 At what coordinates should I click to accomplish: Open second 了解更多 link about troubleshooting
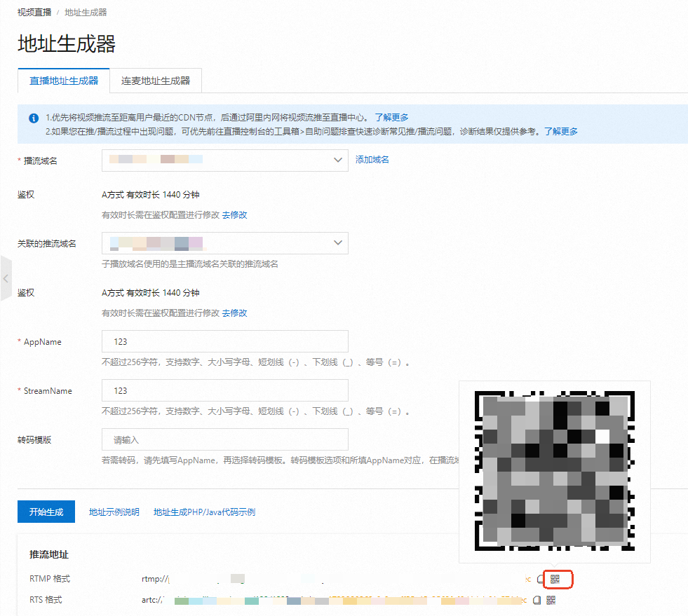point(561,132)
